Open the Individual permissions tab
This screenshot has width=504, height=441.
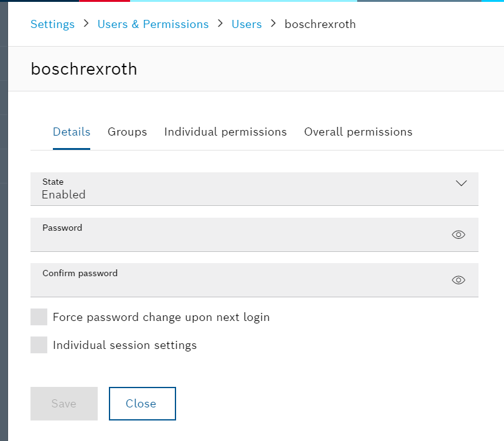pyautogui.click(x=225, y=132)
